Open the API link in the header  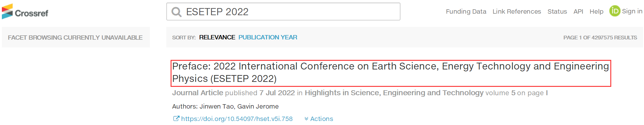[578, 11]
